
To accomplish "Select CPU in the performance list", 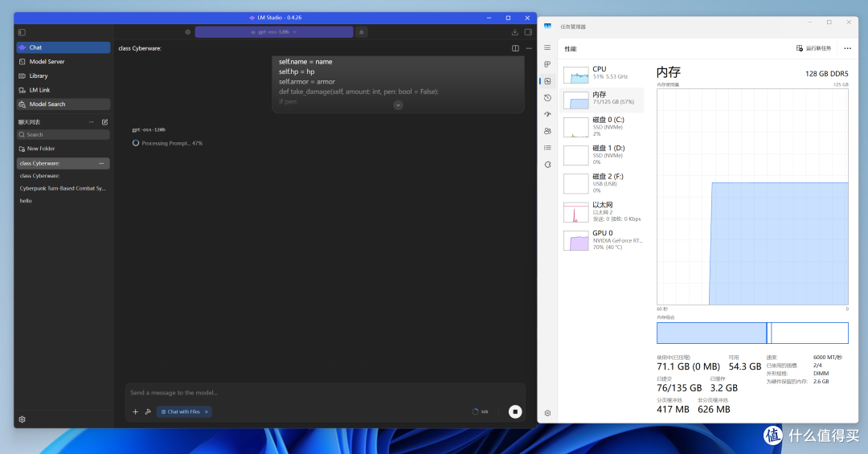I will pyautogui.click(x=602, y=73).
